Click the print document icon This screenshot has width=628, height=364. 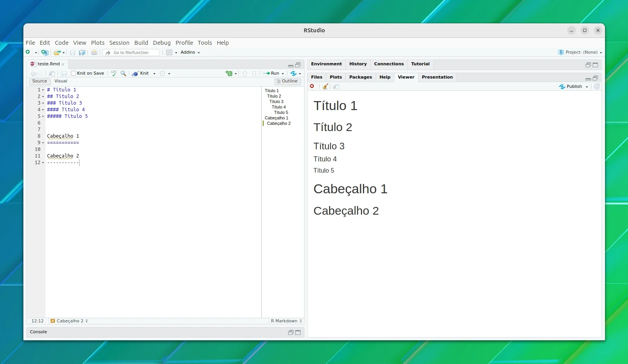94,52
